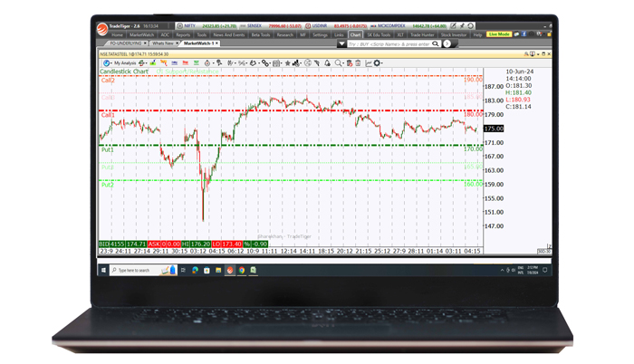Viewport: 634px width, 364px height.
Task: Expand the dropdown arrow left of scrip search
Action: (x=341, y=43)
